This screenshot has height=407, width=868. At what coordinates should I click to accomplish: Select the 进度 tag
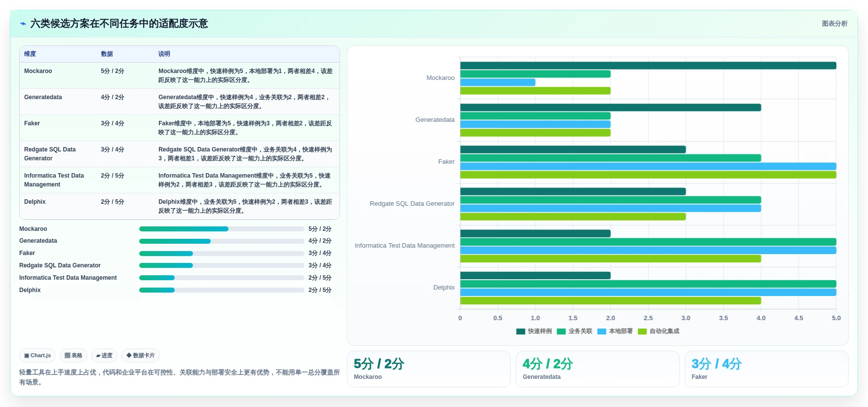[104, 355]
